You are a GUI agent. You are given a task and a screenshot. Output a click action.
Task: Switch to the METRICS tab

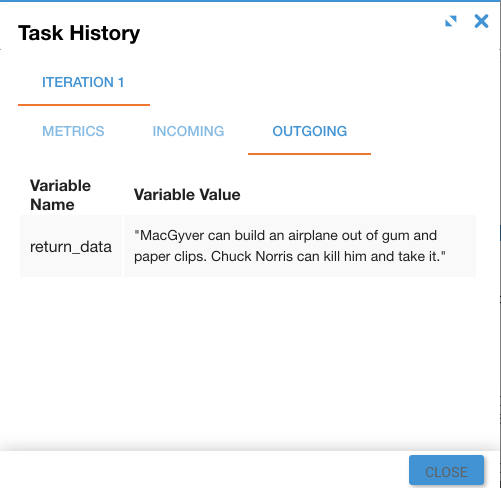coord(73,131)
